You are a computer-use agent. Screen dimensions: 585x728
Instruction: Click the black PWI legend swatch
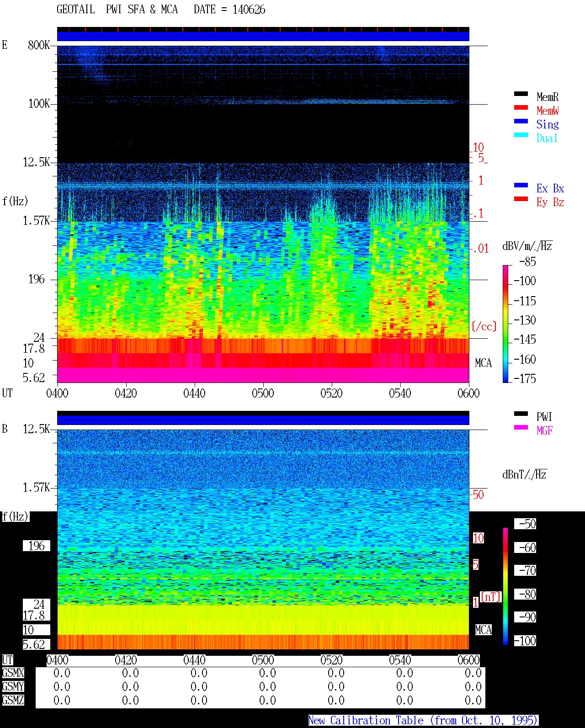click(x=521, y=414)
